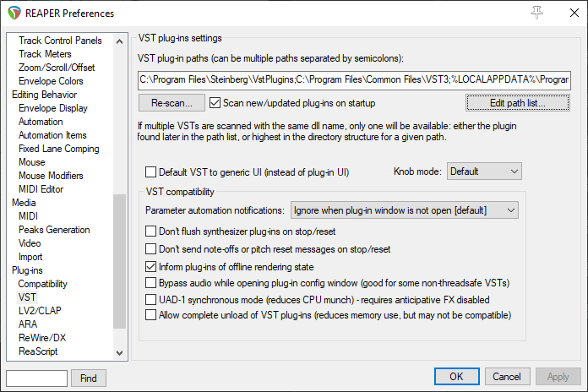
Task: Pin the Preferences window with pushpin icon
Action: click(x=536, y=13)
